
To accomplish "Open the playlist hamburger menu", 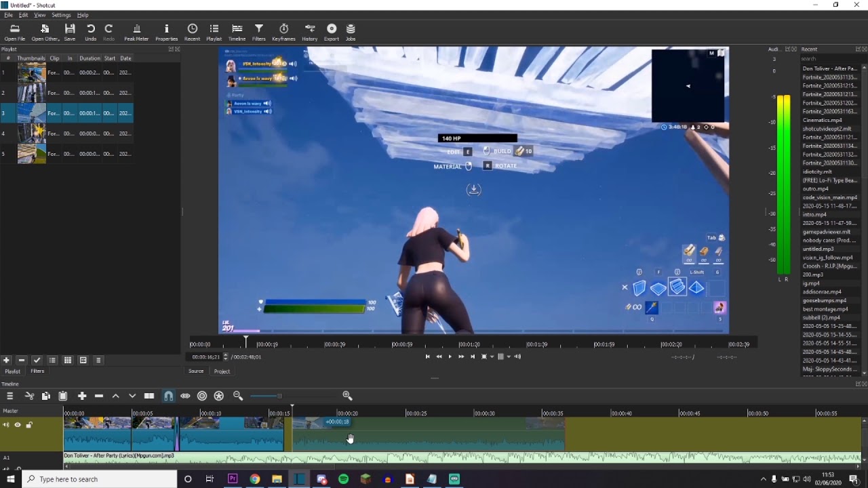I will tap(98, 361).
